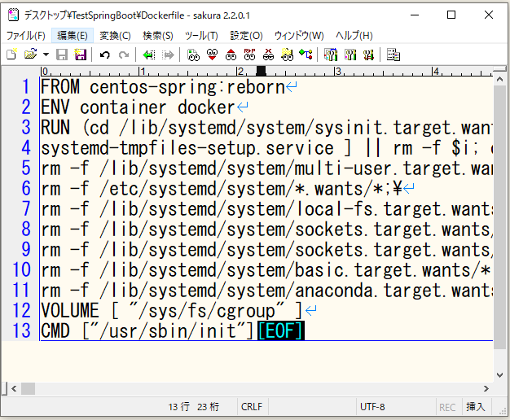The width and height of the screenshot is (510, 420).
Task: Open the ファイル(F) menu
Action: tap(26, 36)
